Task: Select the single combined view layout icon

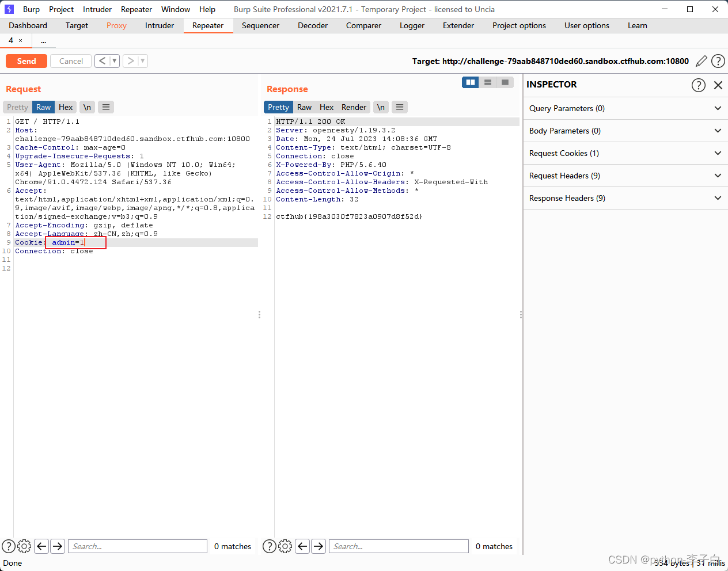Action: pyautogui.click(x=505, y=82)
